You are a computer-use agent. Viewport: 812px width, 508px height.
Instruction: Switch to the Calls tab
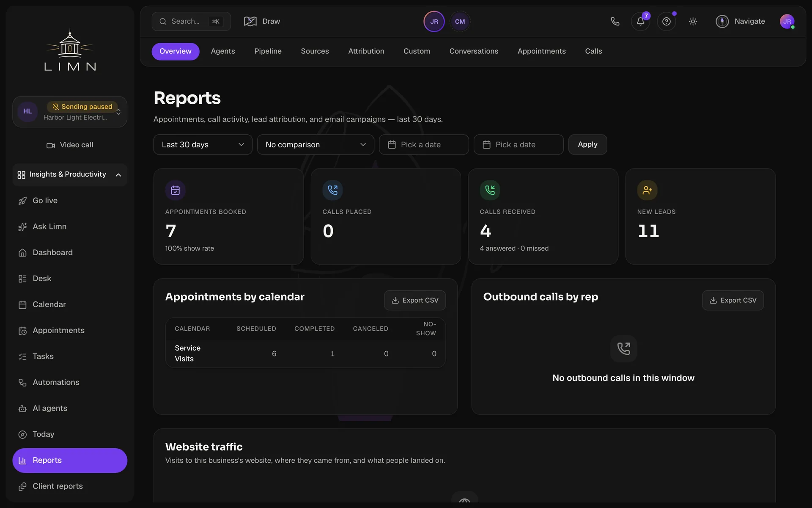593,51
